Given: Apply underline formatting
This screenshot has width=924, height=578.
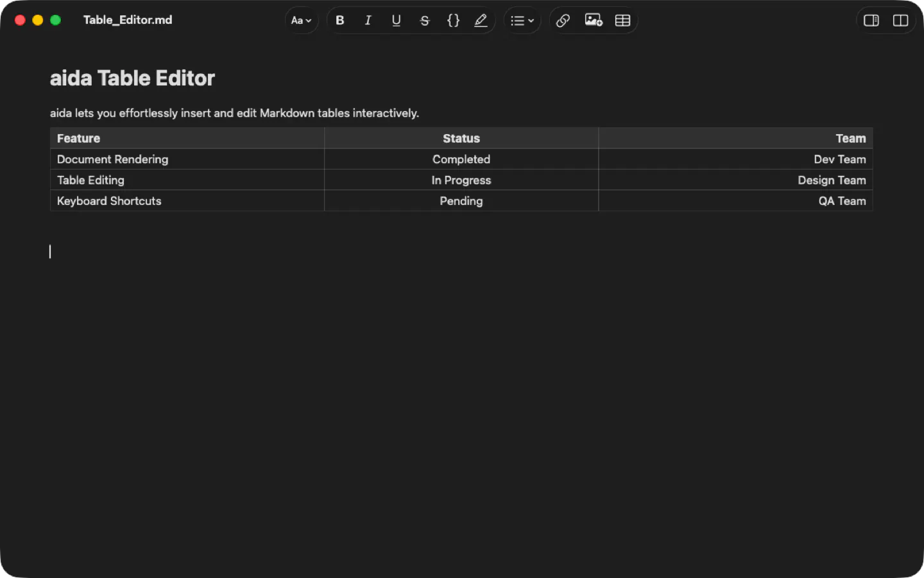Looking at the screenshot, I should [x=396, y=21].
